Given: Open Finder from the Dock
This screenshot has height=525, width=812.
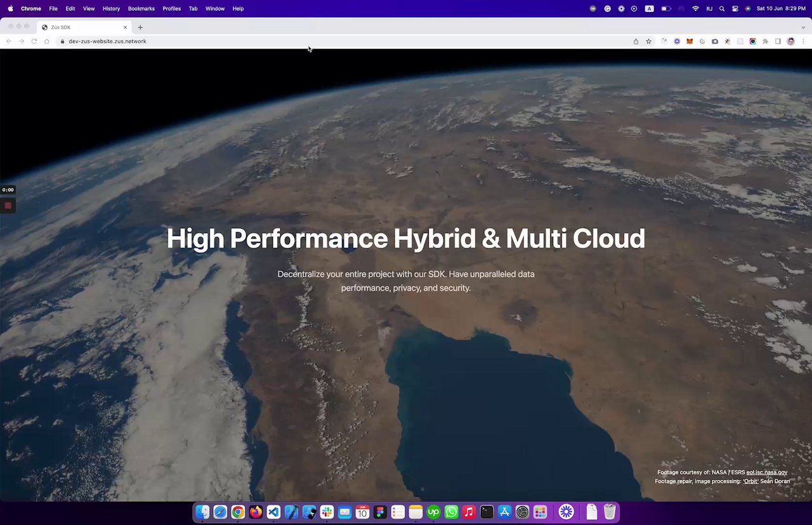Looking at the screenshot, I should pos(202,512).
